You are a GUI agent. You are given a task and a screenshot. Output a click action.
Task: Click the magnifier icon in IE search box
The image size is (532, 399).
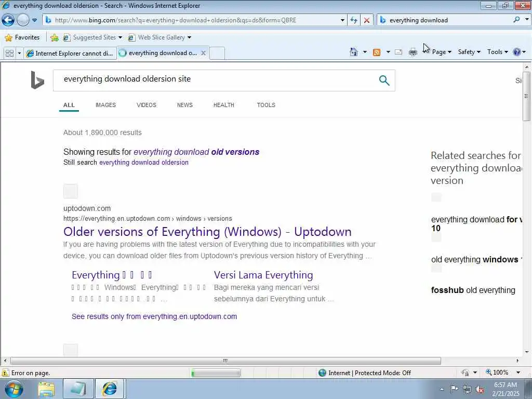(517, 20)
